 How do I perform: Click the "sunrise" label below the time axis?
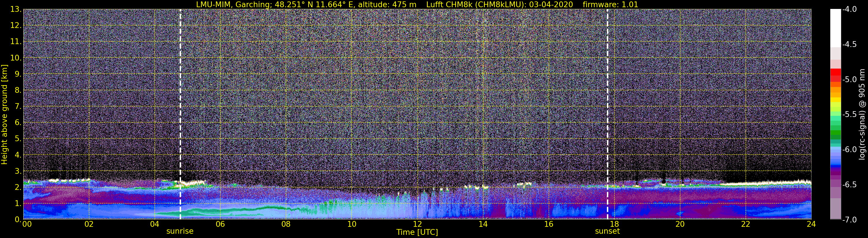click(x=180, y=231)
